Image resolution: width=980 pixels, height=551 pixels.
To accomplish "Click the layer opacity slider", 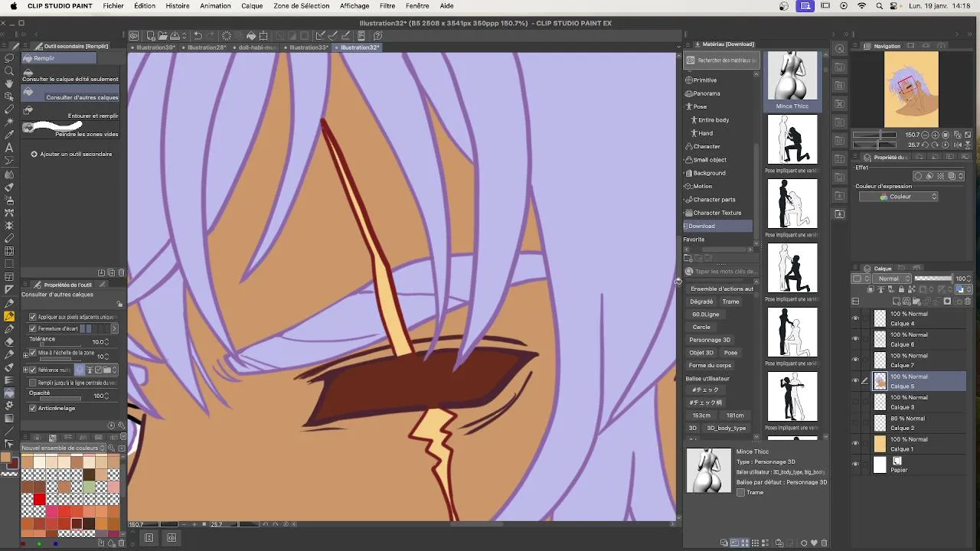I will click(x=933, y=279).
